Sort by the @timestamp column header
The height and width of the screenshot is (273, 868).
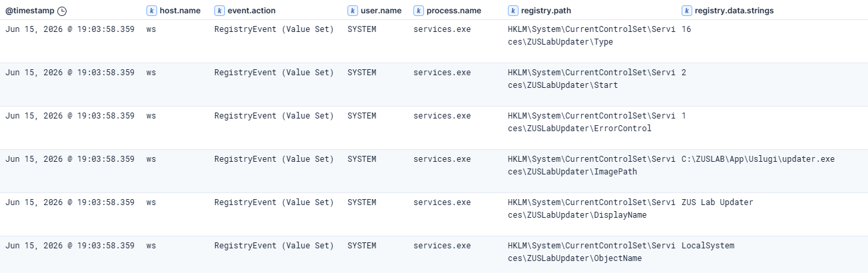[30, 11]
